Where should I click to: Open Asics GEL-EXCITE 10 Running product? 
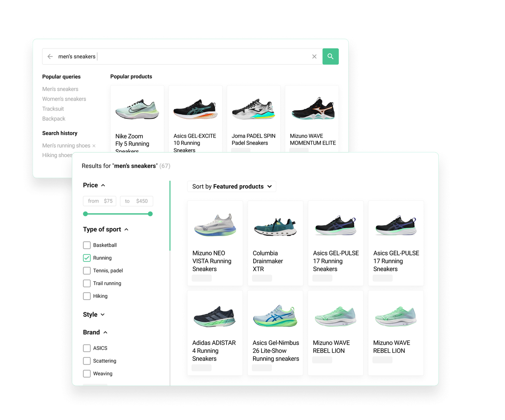(x=195, y=119)
